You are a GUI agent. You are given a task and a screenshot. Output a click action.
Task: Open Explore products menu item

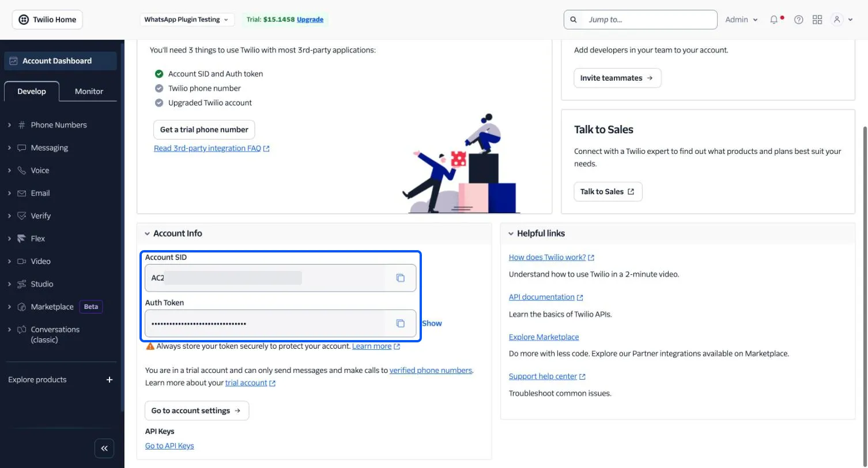[37, 380]
